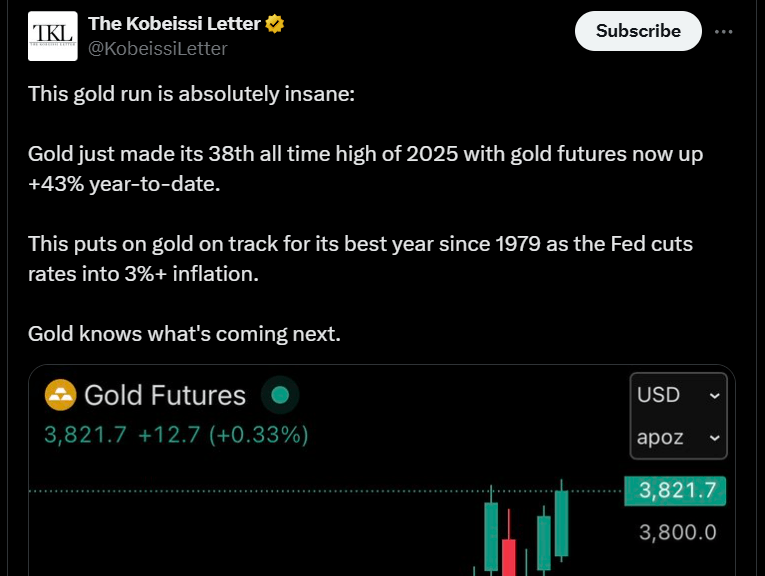Open the apoz unit dropdown
This screenshot has height=576, width=765.
point(679,438)
